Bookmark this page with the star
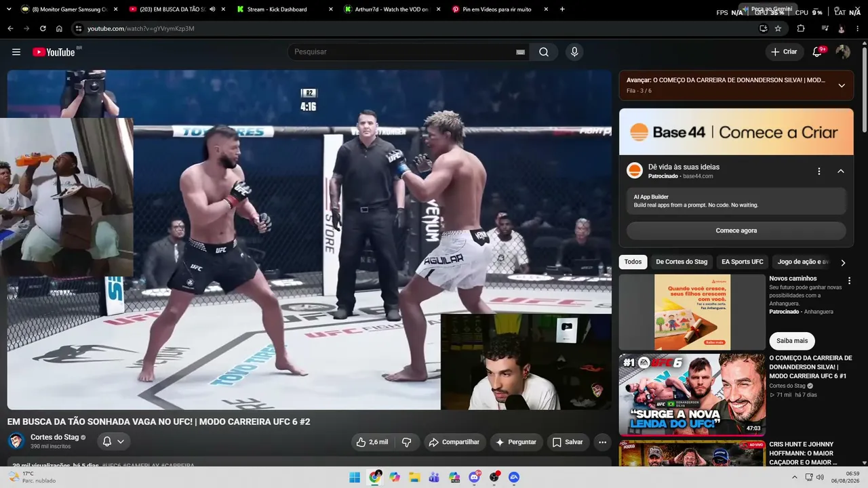The width and height of the screenshot is (868, 488). coord(778,28)
